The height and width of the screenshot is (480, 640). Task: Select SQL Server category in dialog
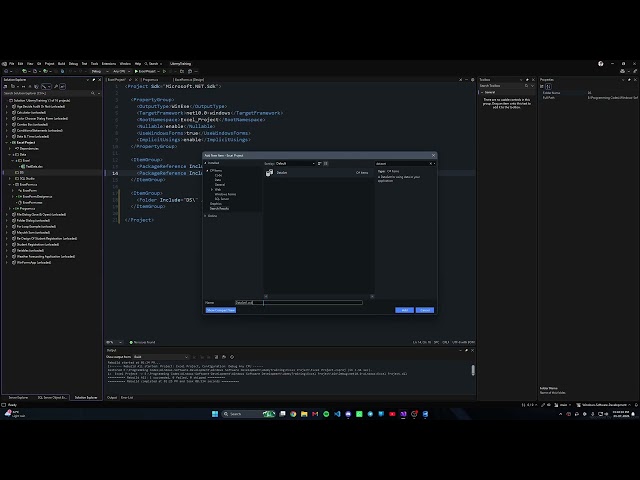[x=222, y=199]
